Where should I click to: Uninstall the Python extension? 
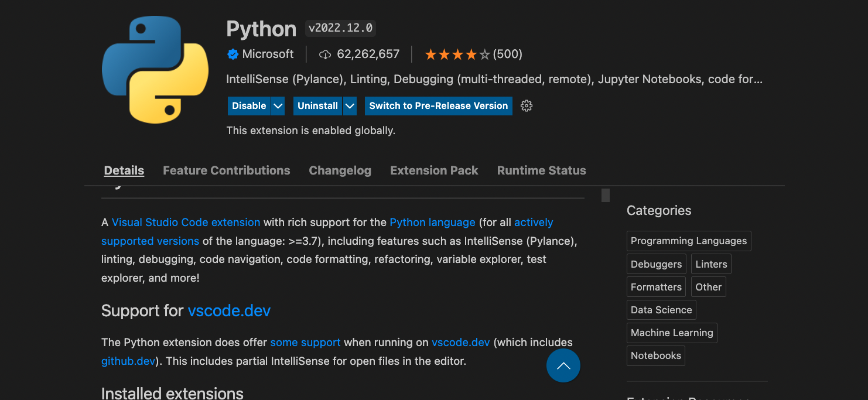point(318,106)
